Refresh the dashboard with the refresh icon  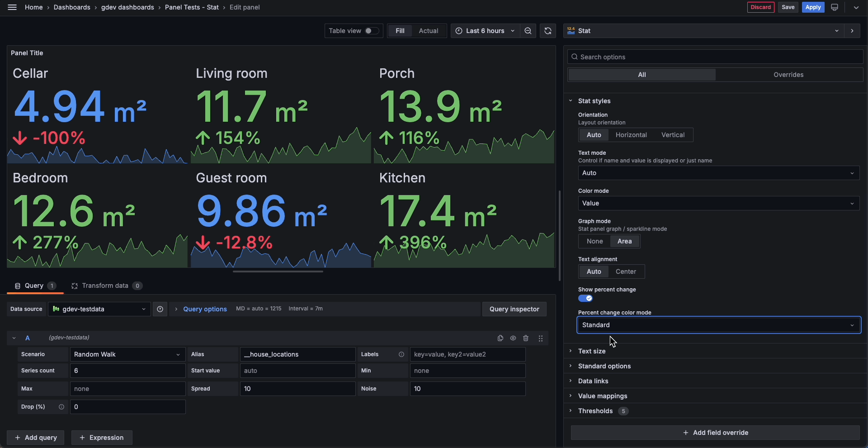[548, 31]
